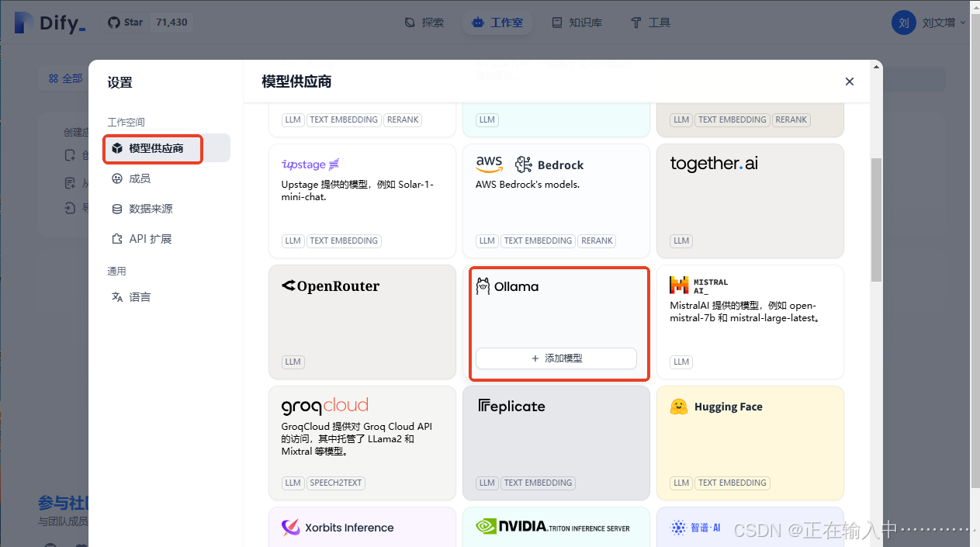
Task: Select 模型供应商 in settings sidebar
Action: click(167, 148)
